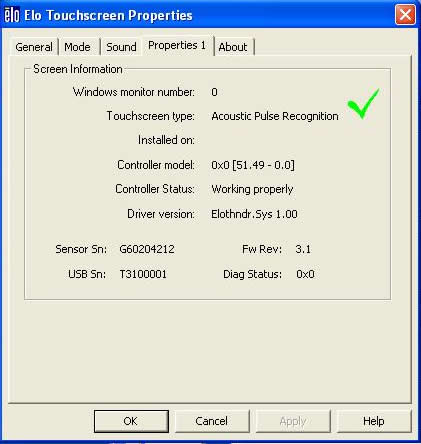
Task: Click the greyed-out Apply button
Action: coord(293,421)
